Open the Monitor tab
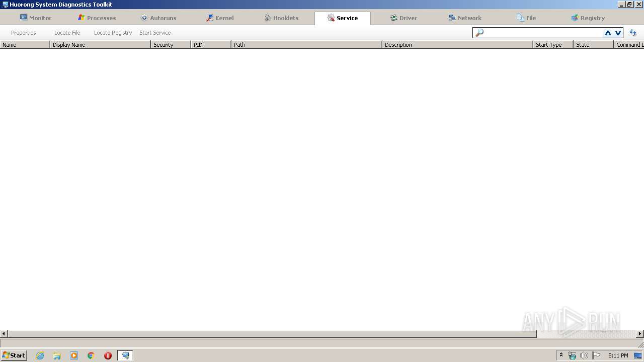 pyautogui.click(x=35, y=18)
